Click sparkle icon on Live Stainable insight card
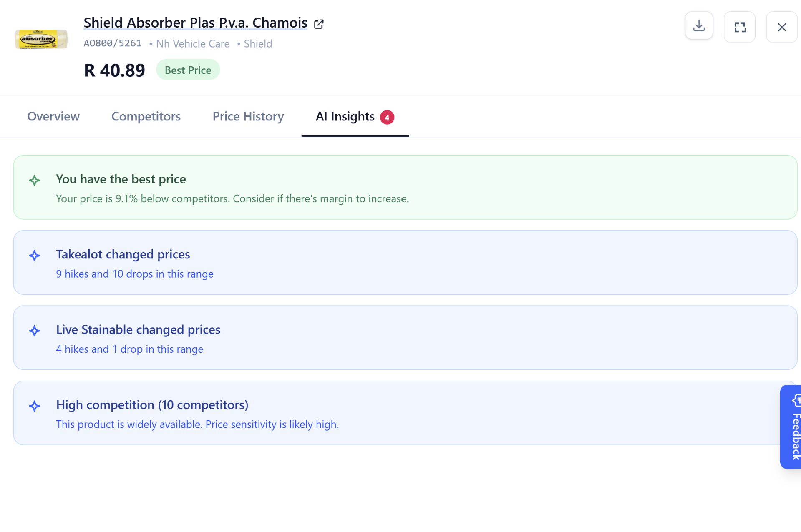Viewport: 801px width, 532px height. tap(35, 331)
